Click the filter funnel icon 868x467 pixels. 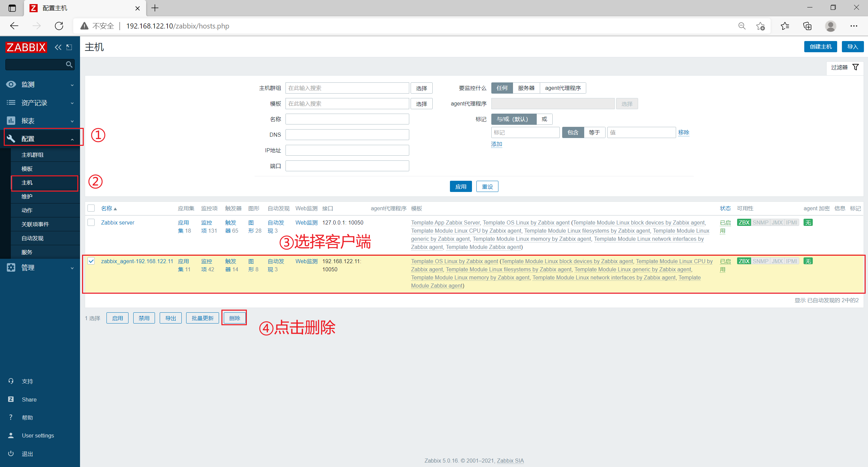coord(855,67)
